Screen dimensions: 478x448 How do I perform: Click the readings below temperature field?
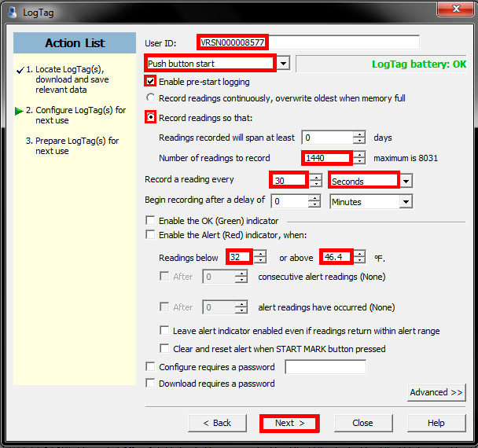239,257
